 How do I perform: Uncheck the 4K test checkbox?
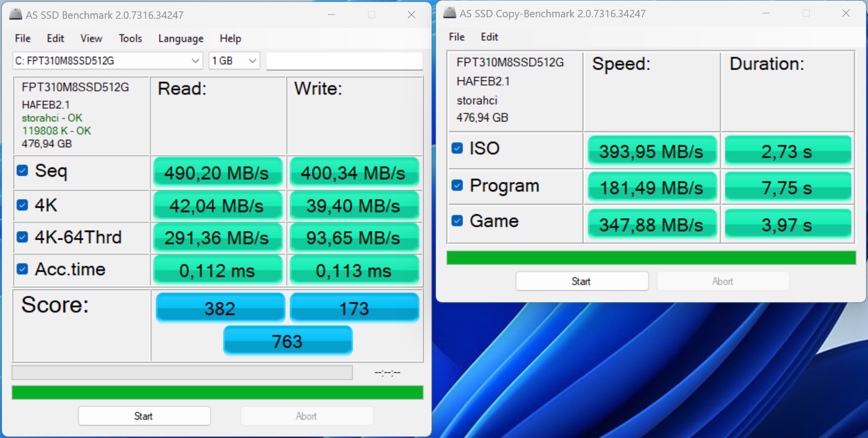(x=22, y=205)
